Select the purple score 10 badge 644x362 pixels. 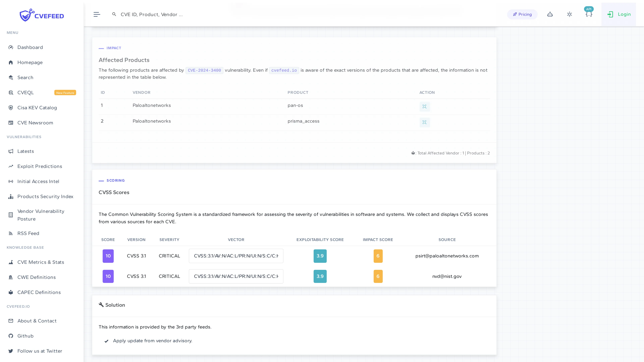[108, 256]
